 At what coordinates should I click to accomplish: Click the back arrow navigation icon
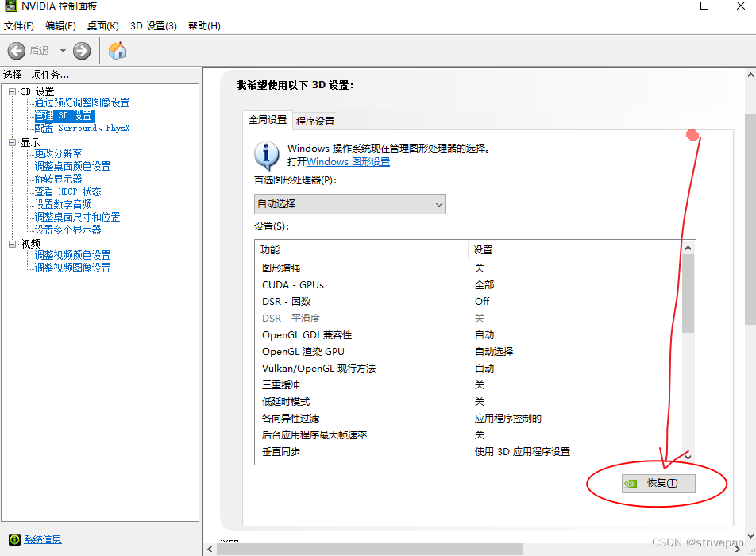click(17, 51)
